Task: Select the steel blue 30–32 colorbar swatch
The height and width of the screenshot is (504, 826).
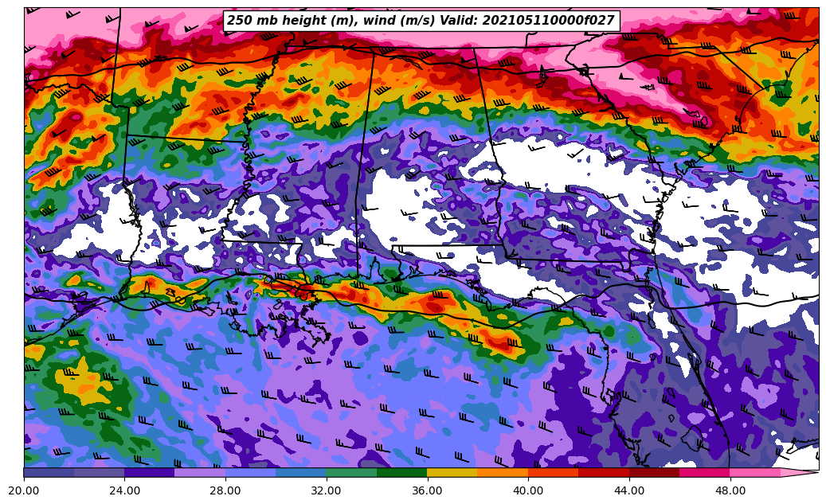Action: (301, 473)
